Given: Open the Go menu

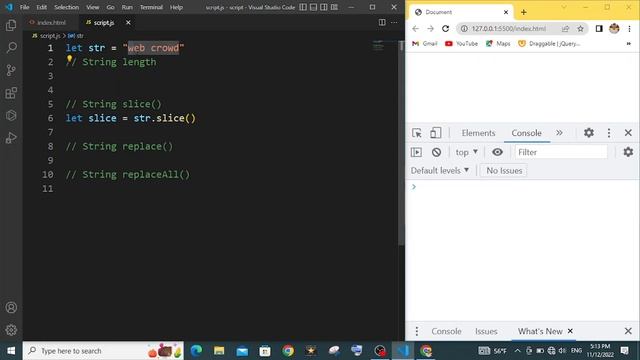Looking at the screenshot, I should [x=111, y=7].
